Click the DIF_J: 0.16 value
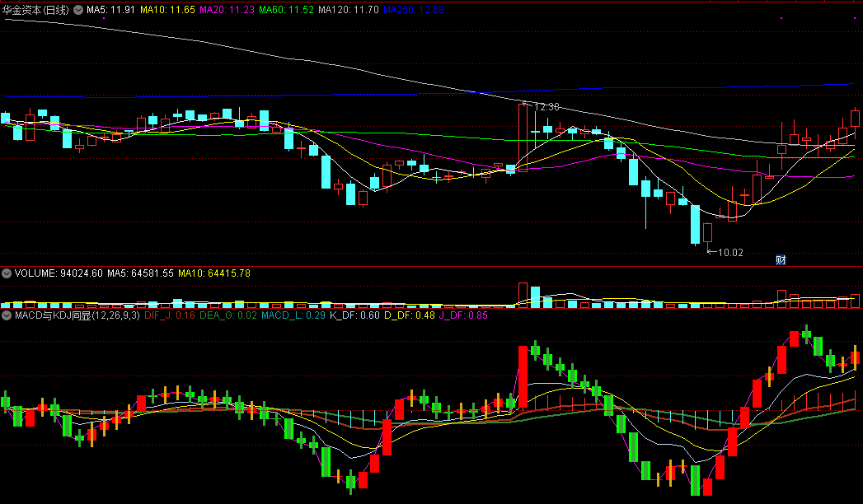863x504 pixels. 170,315
